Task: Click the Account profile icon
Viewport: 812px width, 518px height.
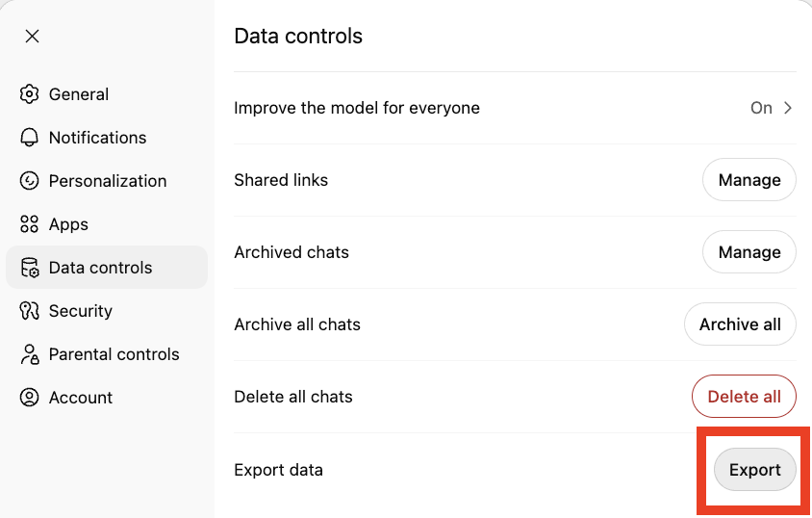Action: [x=30, y=398]
